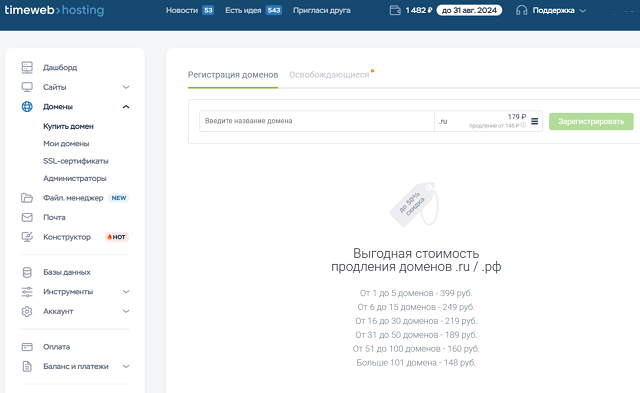This screenshot has width=640, height=393.
Task: Click the domain name input field
Action: [x=317, y=121]
